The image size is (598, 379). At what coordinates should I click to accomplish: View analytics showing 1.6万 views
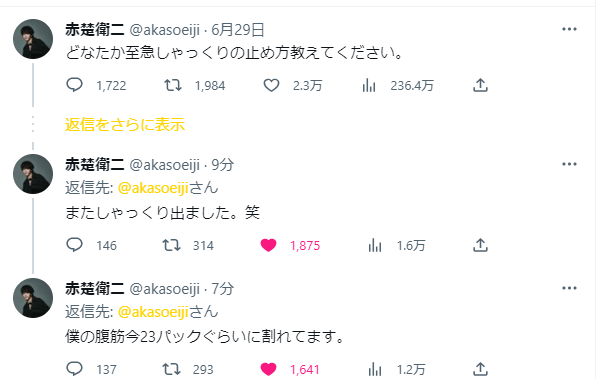375,245
